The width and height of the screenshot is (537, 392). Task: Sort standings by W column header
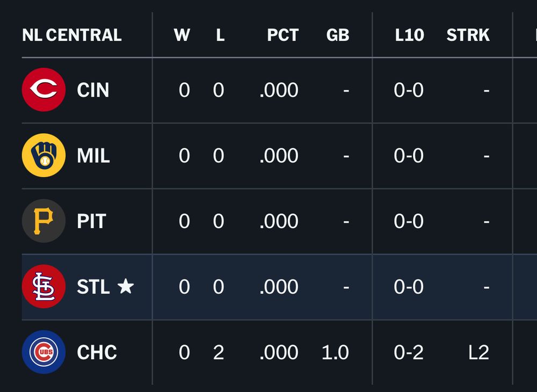coord(182,35)
